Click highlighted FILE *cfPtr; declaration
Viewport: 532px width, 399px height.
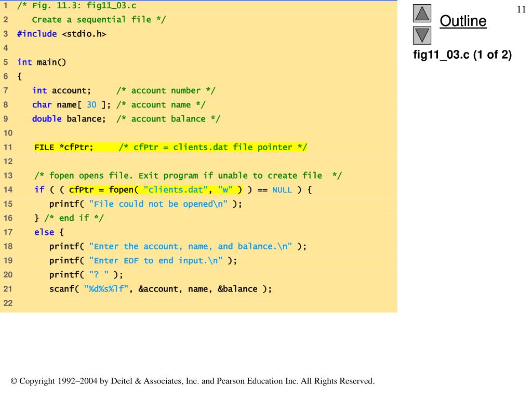64,147
